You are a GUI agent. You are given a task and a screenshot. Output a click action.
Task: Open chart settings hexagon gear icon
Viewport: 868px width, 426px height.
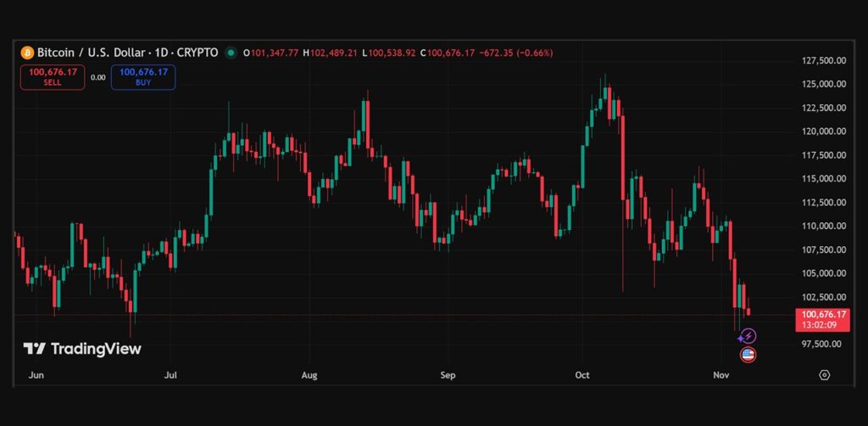tap(824, 374)
